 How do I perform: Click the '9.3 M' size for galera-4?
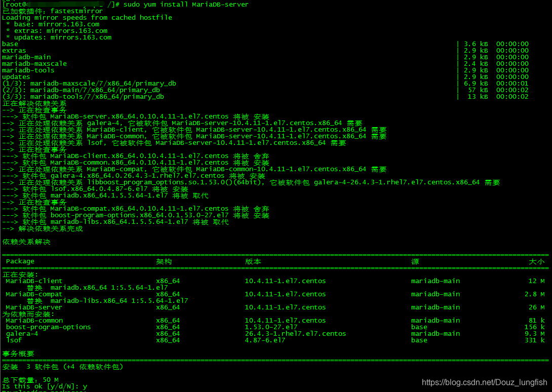[x=534, y=334]
